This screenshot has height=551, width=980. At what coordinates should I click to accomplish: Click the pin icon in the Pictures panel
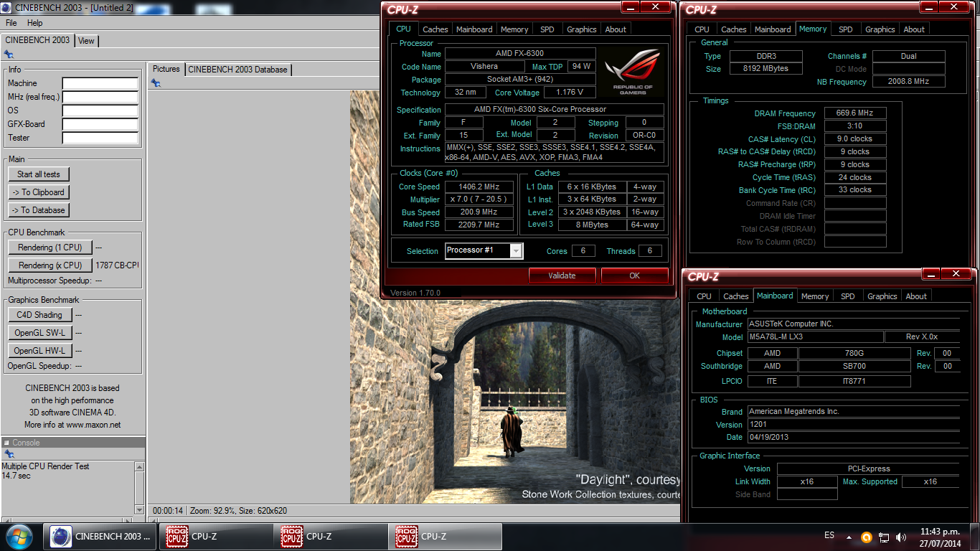156,83
